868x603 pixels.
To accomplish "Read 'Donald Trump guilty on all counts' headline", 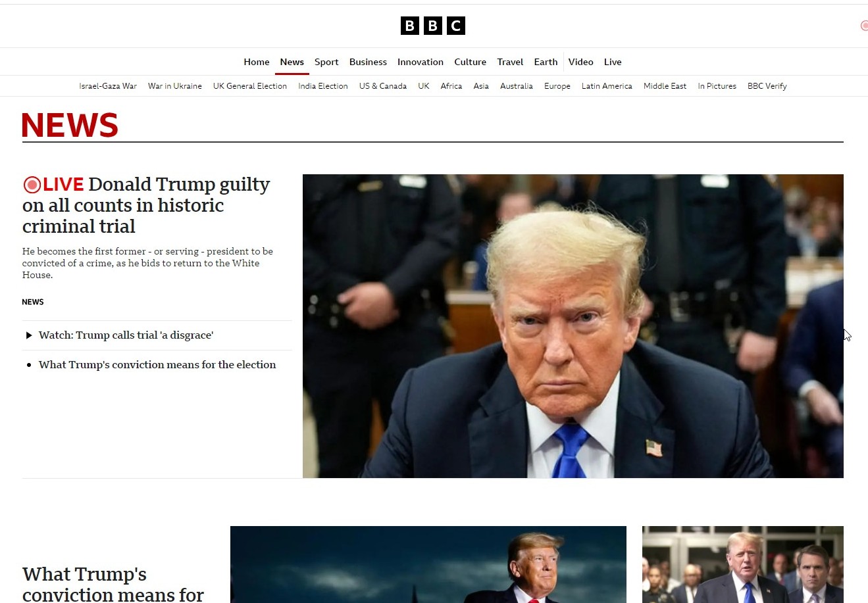I will click(146, 205).
